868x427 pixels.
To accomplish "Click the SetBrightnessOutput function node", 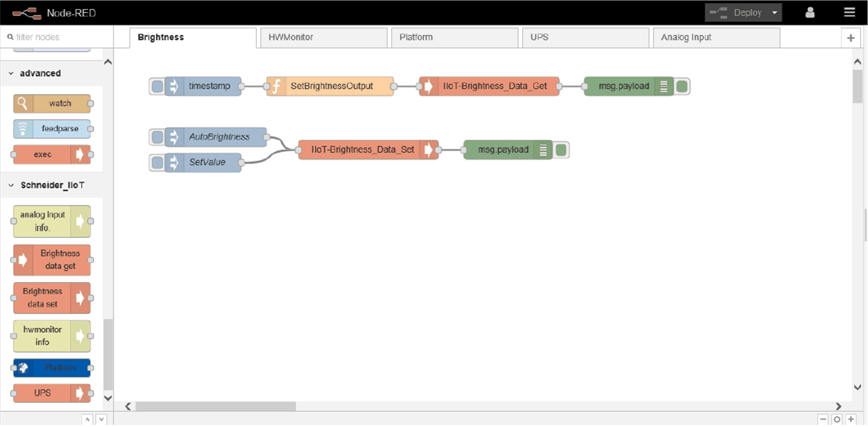I will (x=331, y=86).
